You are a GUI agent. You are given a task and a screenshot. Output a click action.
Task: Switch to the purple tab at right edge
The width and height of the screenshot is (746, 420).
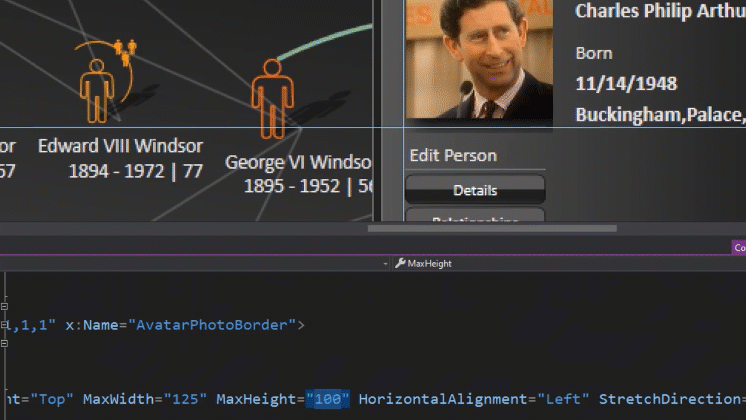click(x=739, y=247)
